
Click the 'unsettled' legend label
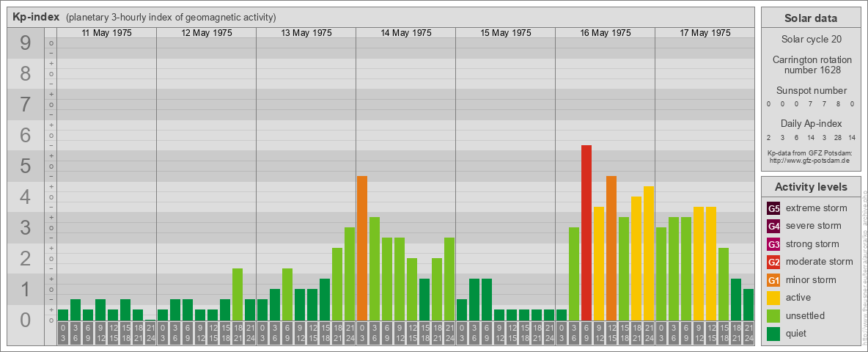[x=806, y=315]
